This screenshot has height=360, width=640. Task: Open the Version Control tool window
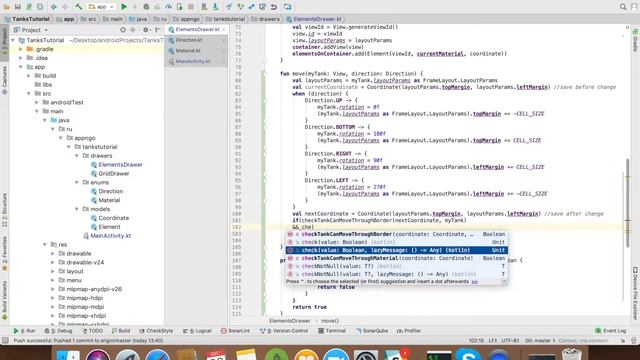pyautogui.click(x=284, y=331)
